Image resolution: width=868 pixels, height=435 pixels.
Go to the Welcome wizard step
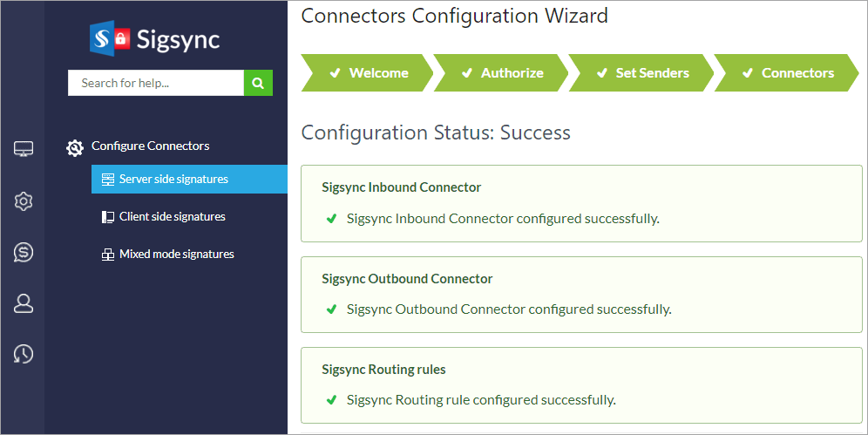point(369,73)
